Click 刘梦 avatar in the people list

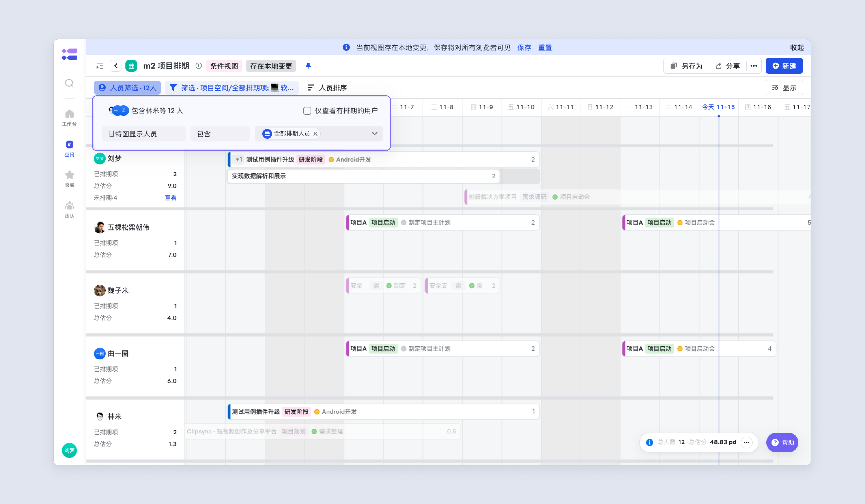[x=100, y=158]
